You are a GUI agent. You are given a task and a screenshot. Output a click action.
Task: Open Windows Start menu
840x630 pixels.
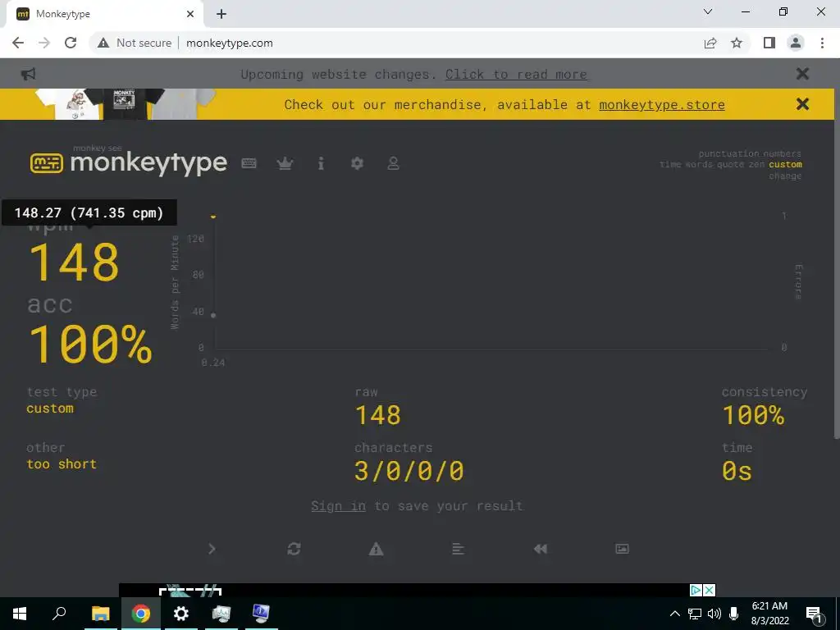click(20, 614)
